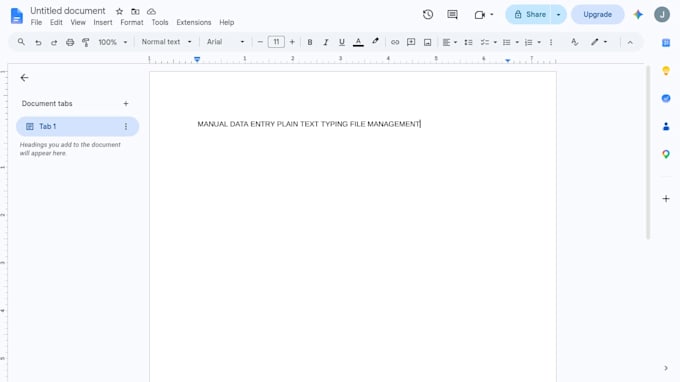
Task: Activate the paint format tool
Action: coord(86,42)
